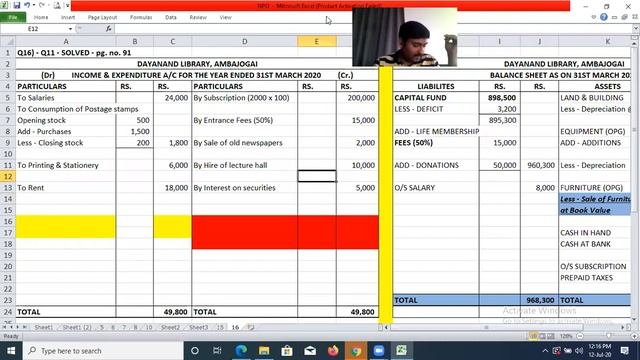
Task: Open the Review ribbon tab
Action: click(x=198, y=18)
